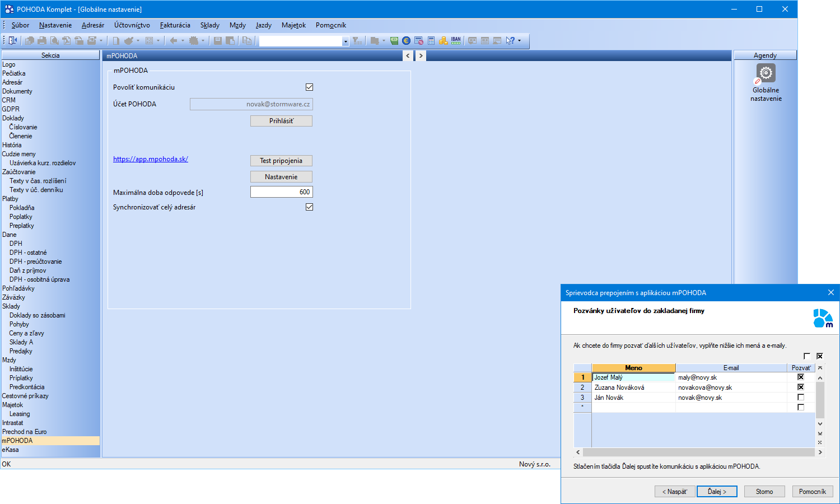The height and width of the screenshot is (504, 840).
Task: Jump to the last row of the invitations grid
Action: [x=820, y=433]
